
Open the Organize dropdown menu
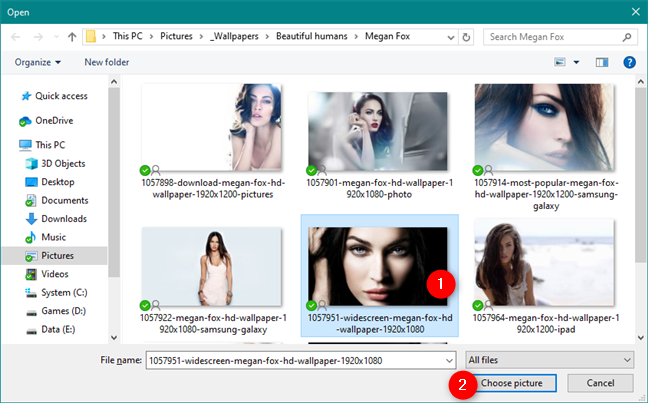pyautogui.click(x=38, y=62)
